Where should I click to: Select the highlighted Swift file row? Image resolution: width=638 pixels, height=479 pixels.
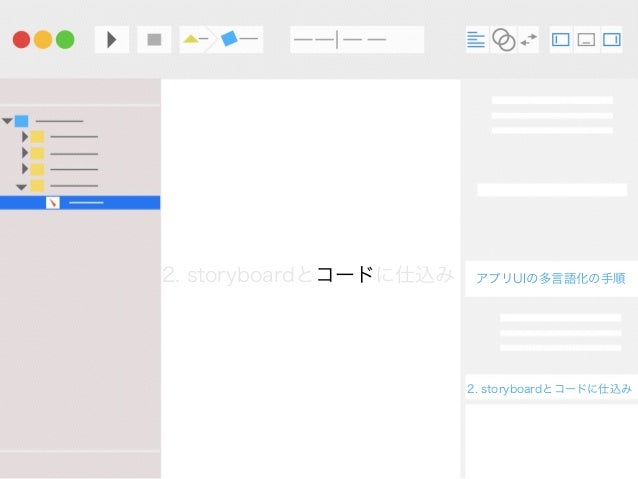[80, 203]
